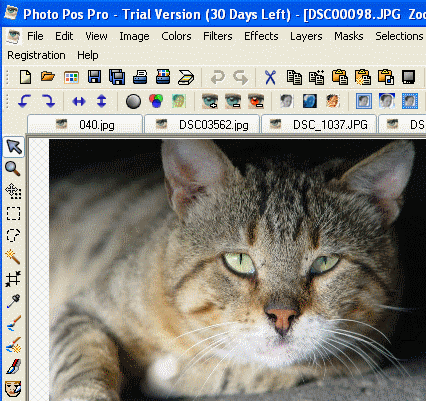Click the cat photo canvas

click(237, 270)
